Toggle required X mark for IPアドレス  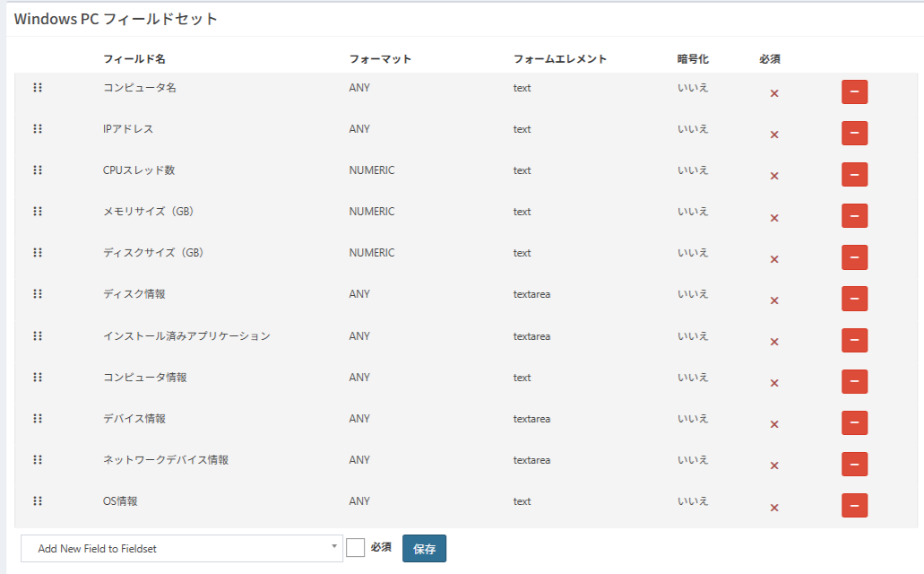(774, 135)
